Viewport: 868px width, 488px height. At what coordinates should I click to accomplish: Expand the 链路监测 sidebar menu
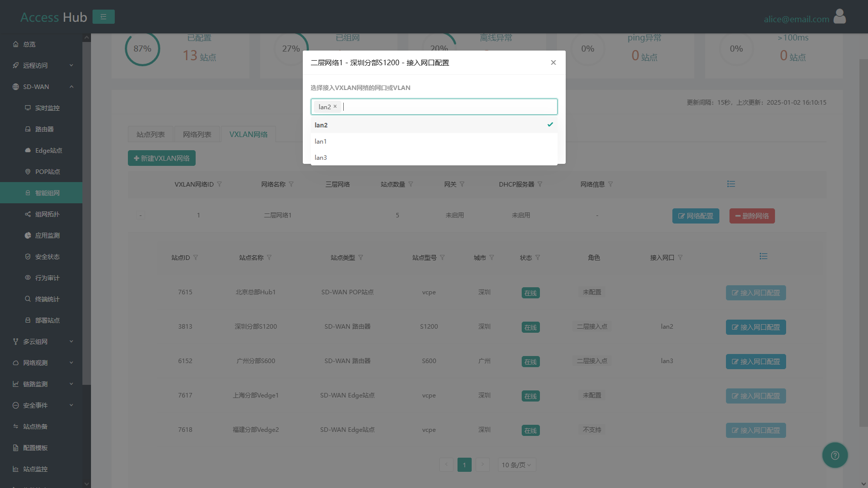(x=41, y=384)
